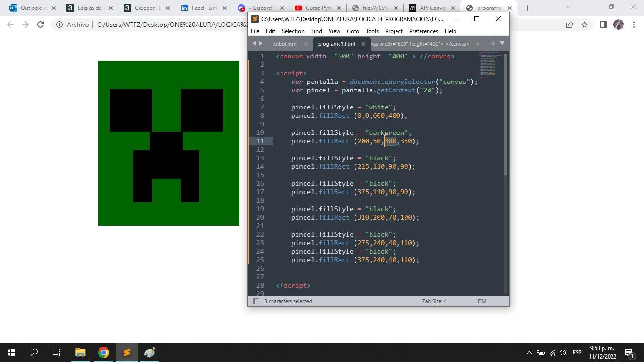644x362 pixels.
Task: Open the Preferences menu
Action: [423, 31]
